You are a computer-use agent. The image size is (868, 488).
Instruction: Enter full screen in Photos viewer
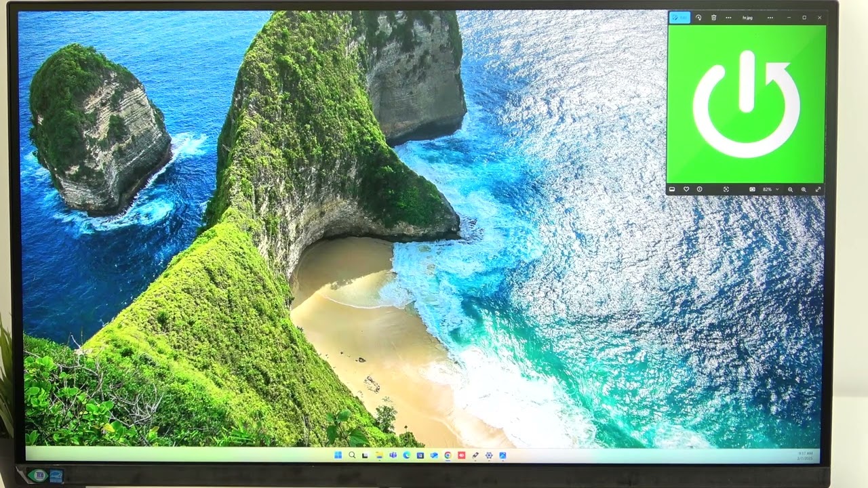pos(818,189)
